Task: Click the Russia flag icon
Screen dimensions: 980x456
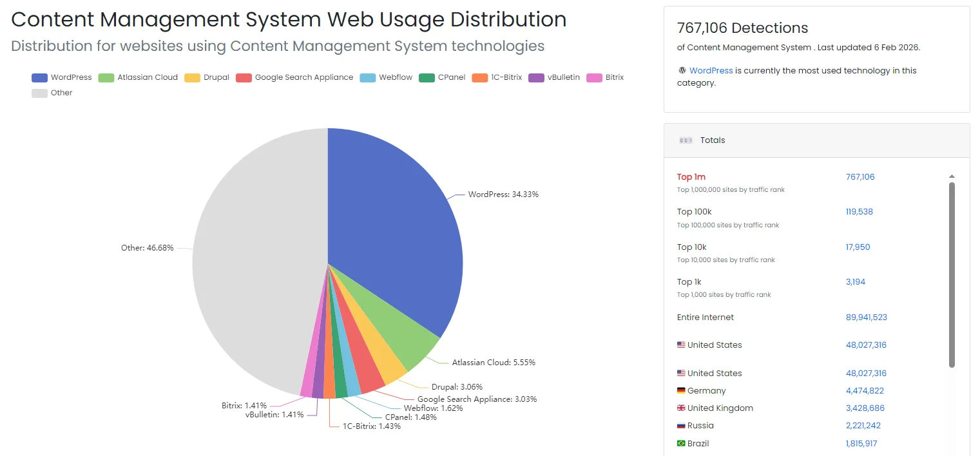Action: coord(682,425)
